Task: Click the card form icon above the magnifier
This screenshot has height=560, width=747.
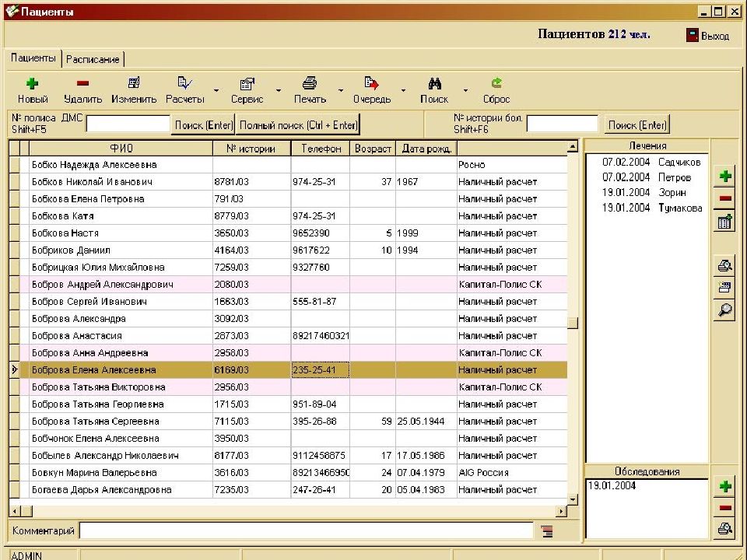Action: pyautogui.click(x=725, y=287)
